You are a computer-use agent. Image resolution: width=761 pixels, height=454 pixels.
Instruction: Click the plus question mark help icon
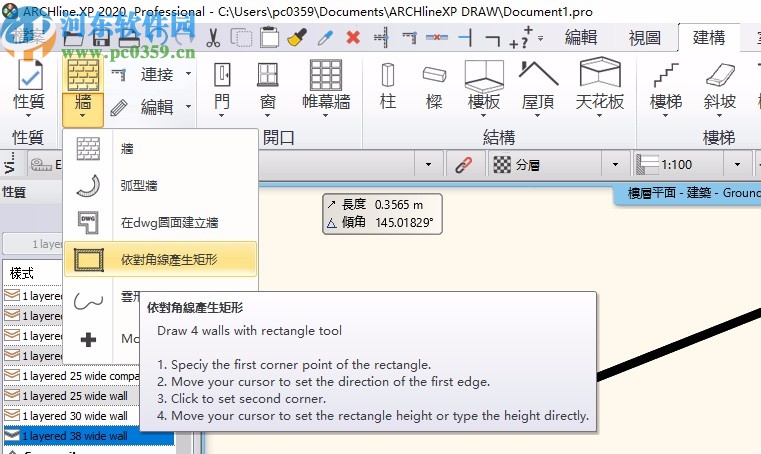[x=521, y=38]
